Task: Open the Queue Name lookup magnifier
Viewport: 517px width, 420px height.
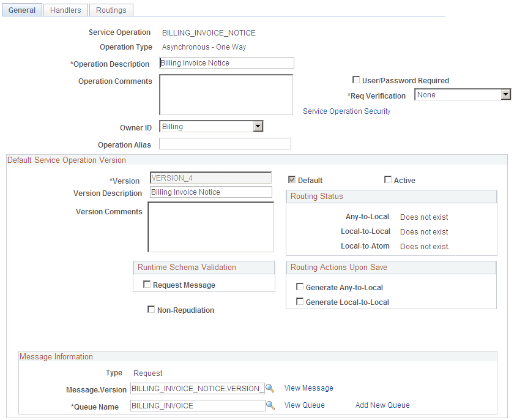Action: point(270,405)
